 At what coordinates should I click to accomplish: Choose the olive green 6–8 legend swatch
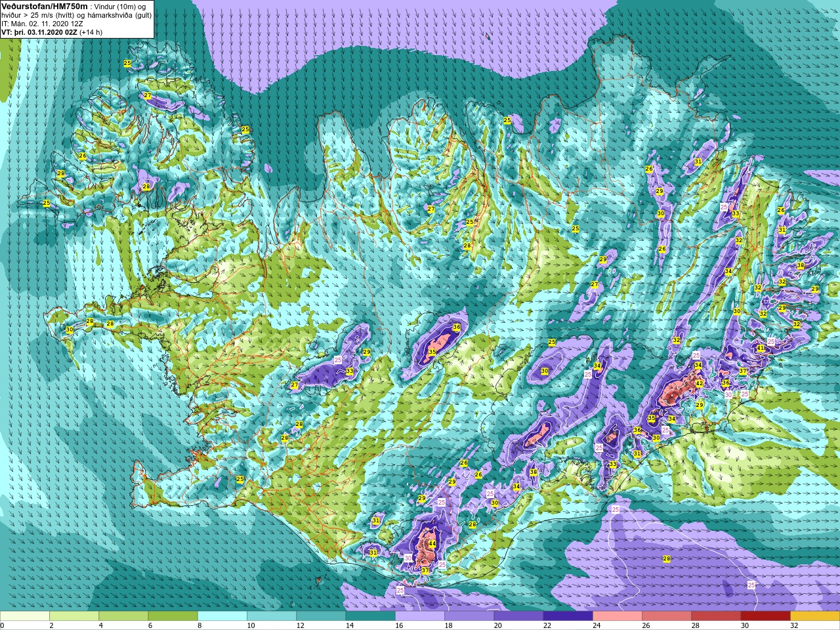(173, 616)
